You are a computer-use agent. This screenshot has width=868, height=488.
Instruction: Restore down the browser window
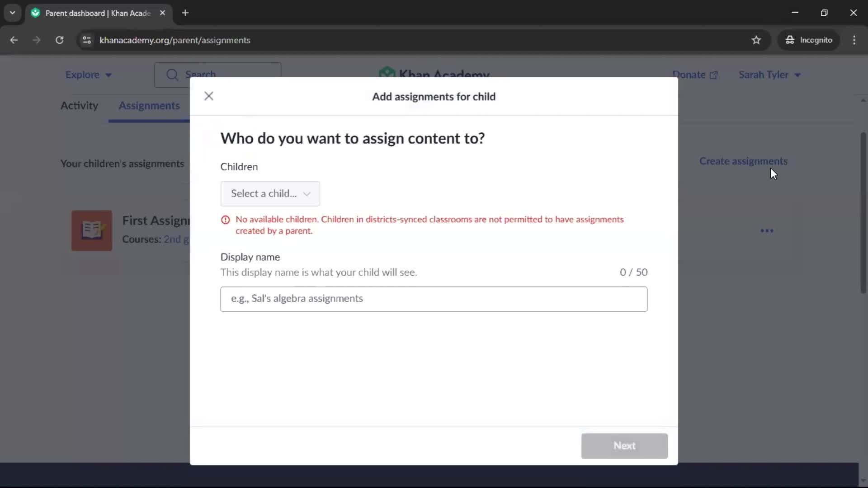(824, 13)
